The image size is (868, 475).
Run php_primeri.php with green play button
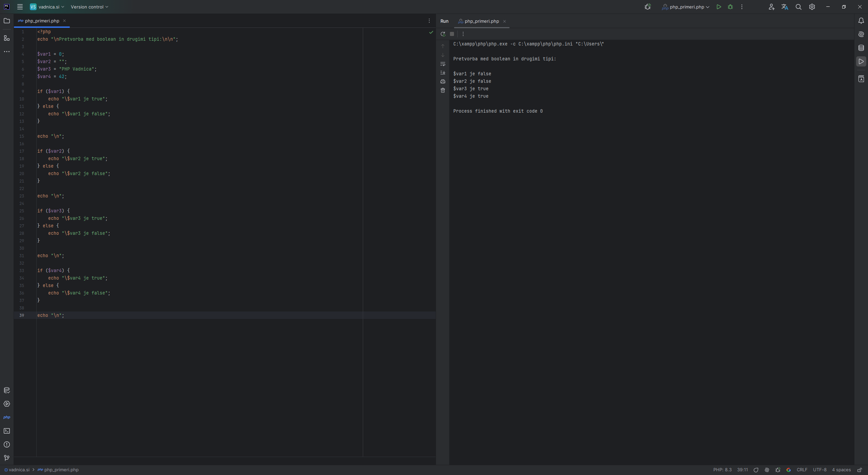[719, 7]
